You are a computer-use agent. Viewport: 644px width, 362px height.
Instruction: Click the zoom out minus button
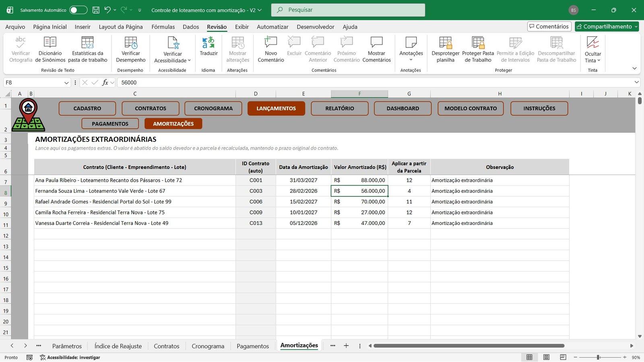576,357
